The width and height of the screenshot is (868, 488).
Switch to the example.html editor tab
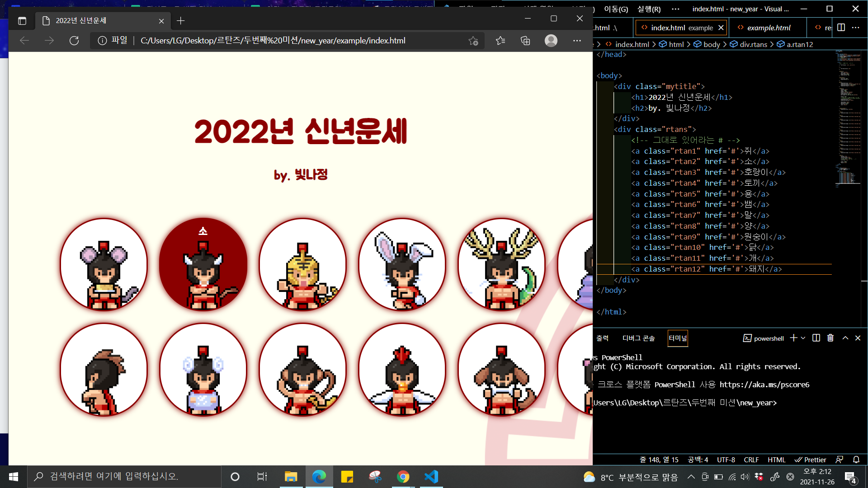click(769, 28)
